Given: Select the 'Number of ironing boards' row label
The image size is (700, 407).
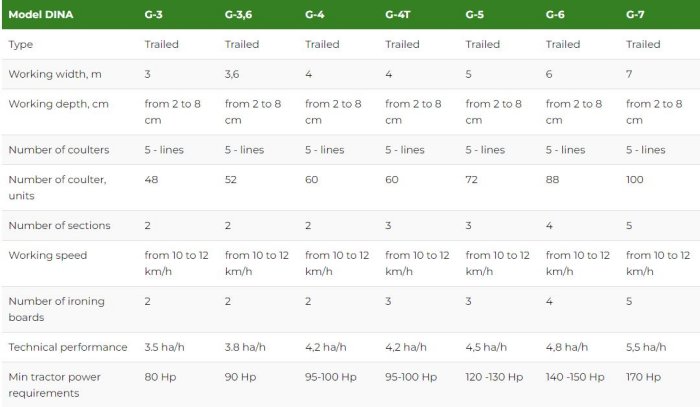Looking at the screenshot, I should click(56, 308).
